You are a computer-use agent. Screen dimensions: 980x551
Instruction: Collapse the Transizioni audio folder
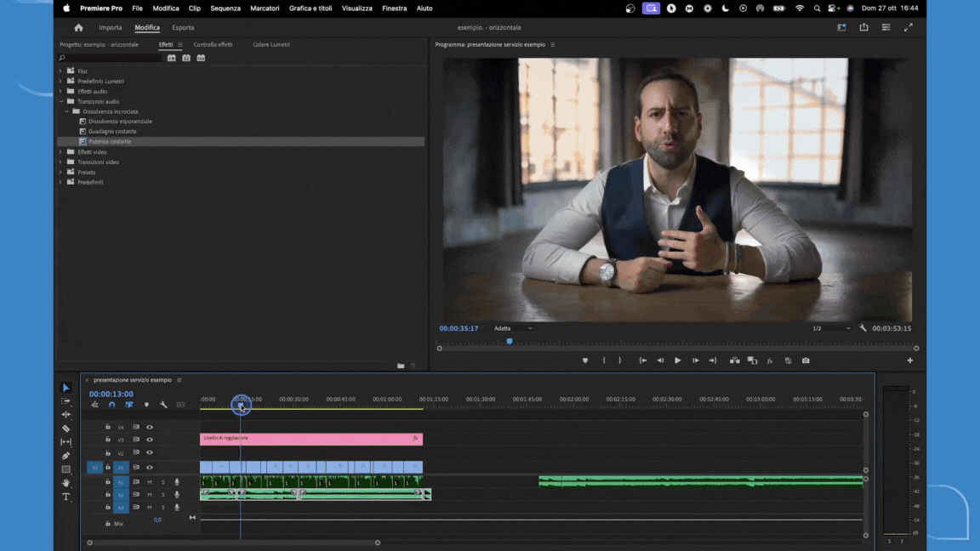pyautogui.click(x=60, y=101)
